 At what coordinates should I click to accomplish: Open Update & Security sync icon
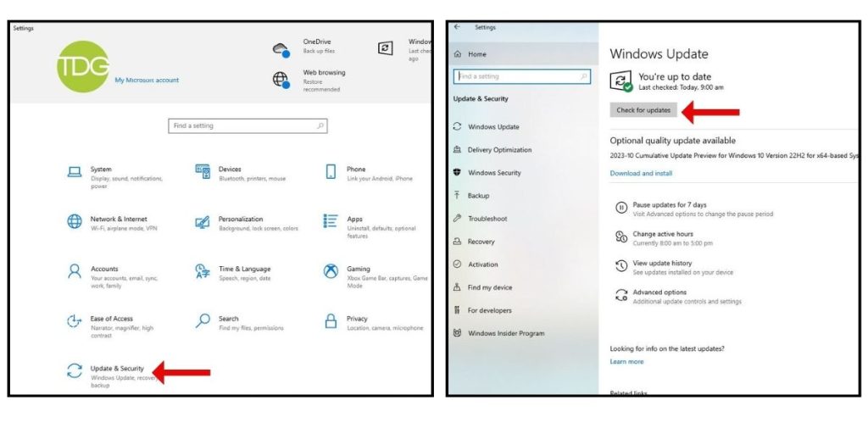pos(75,371)
